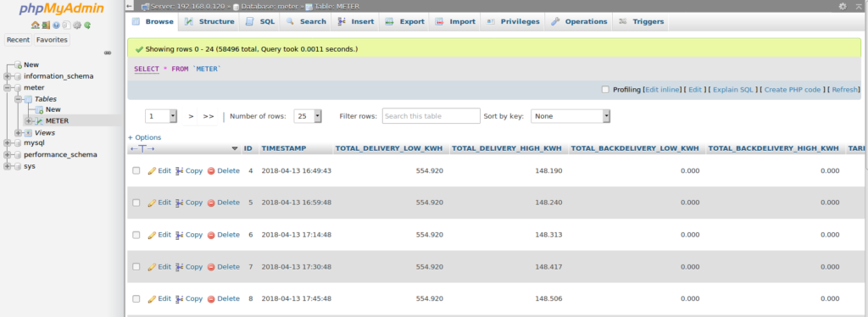Open the Sort by key dropdown
The width and height of the screenshot is (868, 317).
570,116
